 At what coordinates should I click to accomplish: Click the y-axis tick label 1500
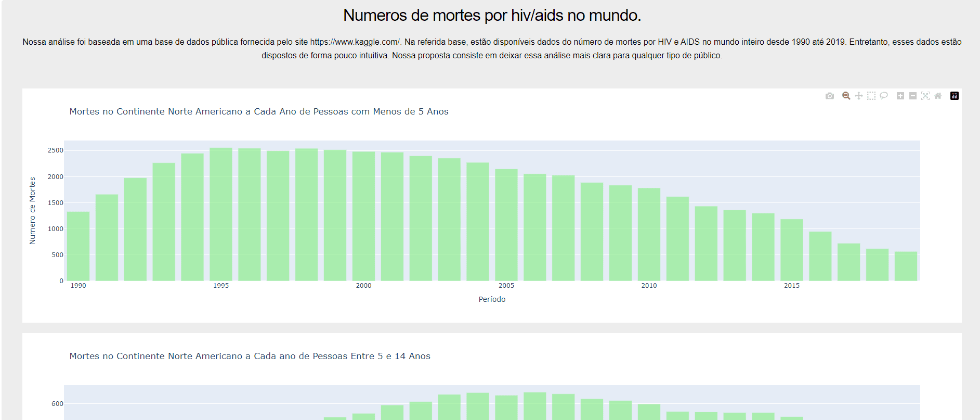tap(56, 203)
